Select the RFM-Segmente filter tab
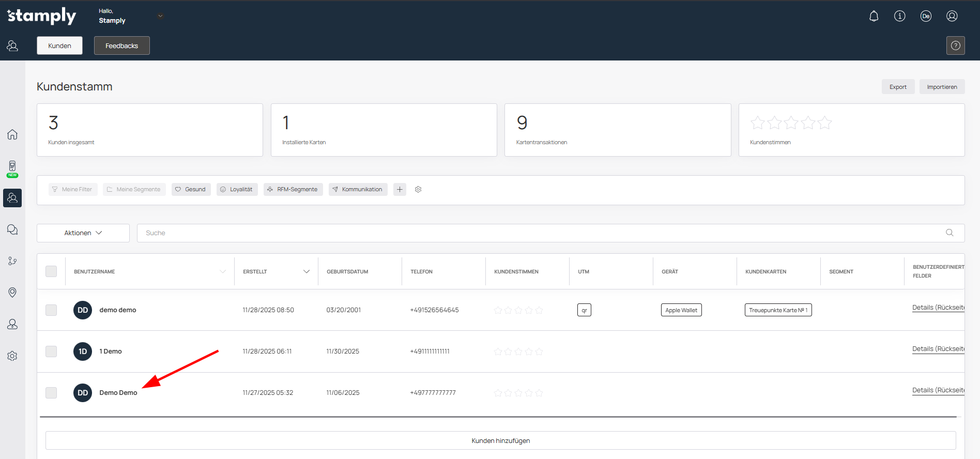980x459 pixels. [293, 190]
